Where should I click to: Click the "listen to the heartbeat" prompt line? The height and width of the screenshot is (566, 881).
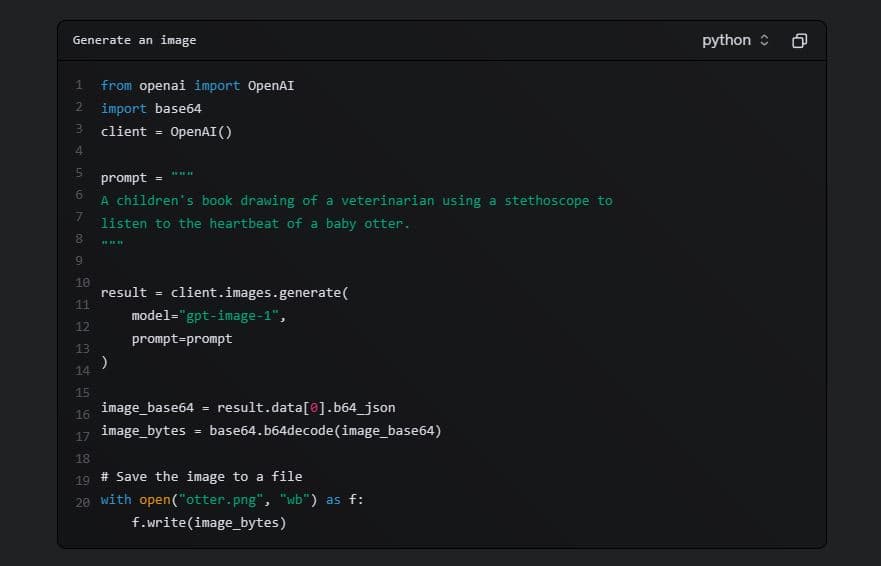[255, 224]
